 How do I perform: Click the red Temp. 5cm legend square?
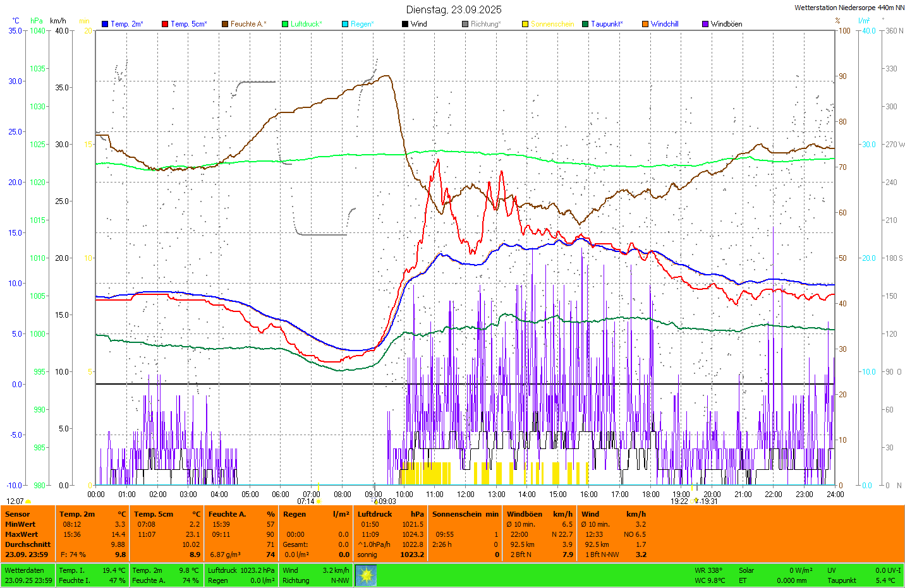coord(165,24)
